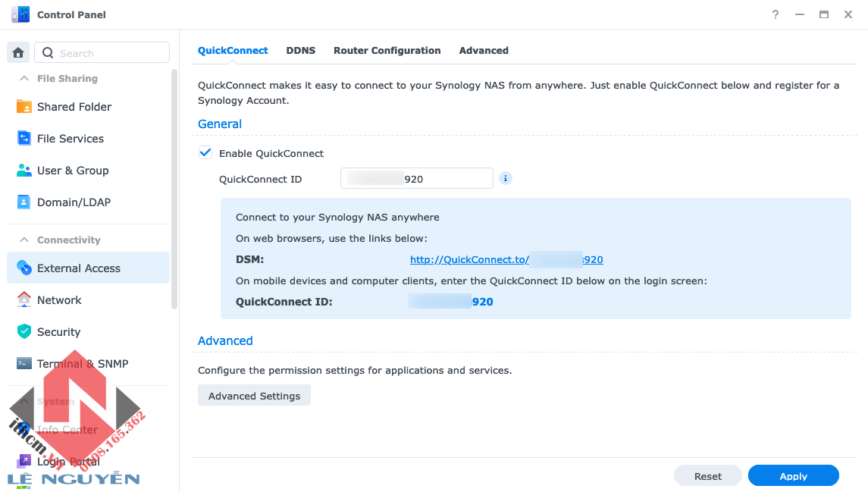
Task: Click the QuickConnect ID info icon
Action: (x=506, y=178)
